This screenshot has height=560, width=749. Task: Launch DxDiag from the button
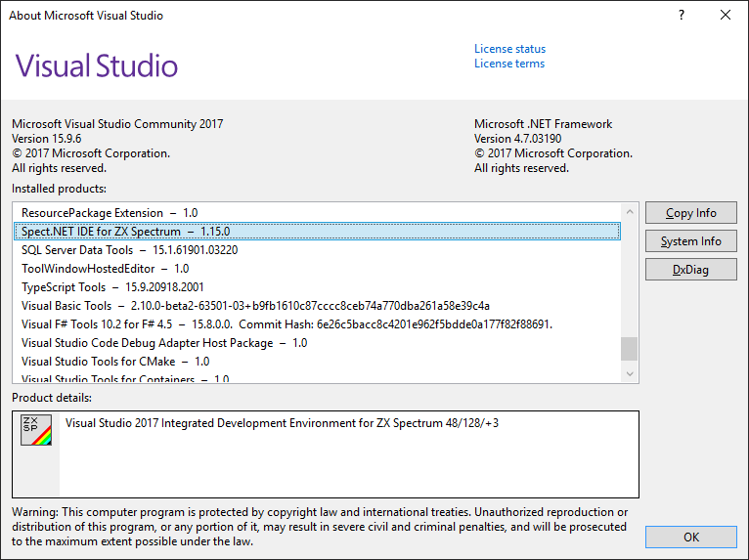pyautogui.click(x=690, y=270)
